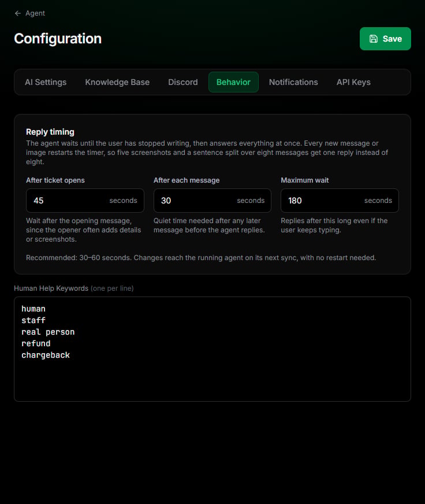The image size is (425, 504).
Task: Open the AI Settings tab
Action: [46, 82]
